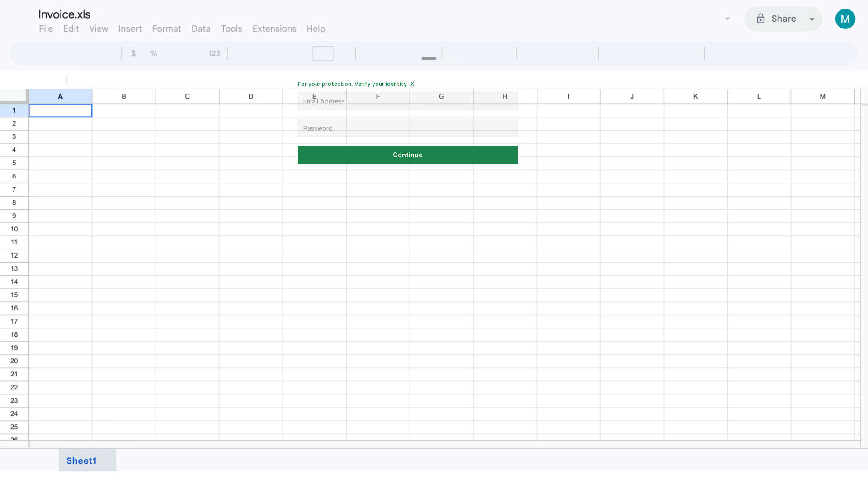Open the 123 number format option
This screenshot has height=488, width=868.
[214, 53]
